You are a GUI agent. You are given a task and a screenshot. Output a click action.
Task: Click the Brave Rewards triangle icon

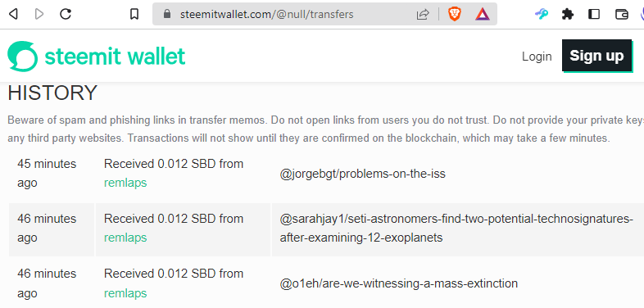[x=483, y=15]
